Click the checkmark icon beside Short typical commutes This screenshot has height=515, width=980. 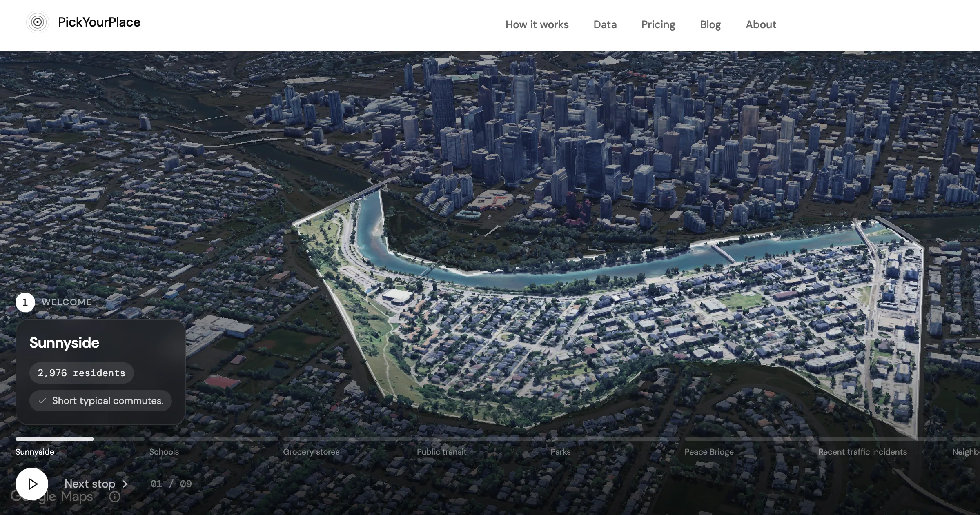(42, 401)
